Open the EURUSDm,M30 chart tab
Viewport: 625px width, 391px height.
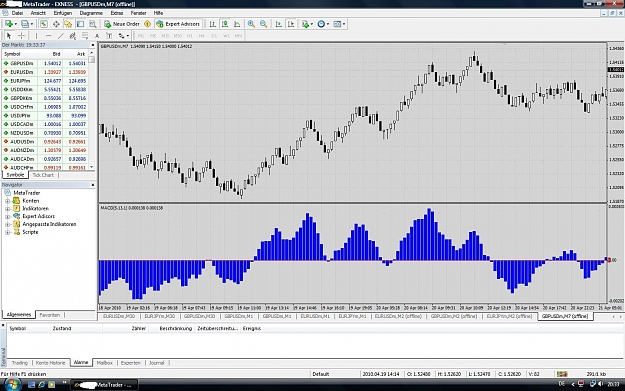pos(119,316)
